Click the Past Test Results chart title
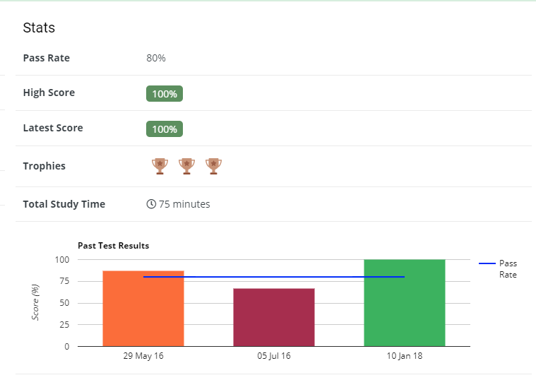This screenshot has width=536, height=392. tap(113, 246)
